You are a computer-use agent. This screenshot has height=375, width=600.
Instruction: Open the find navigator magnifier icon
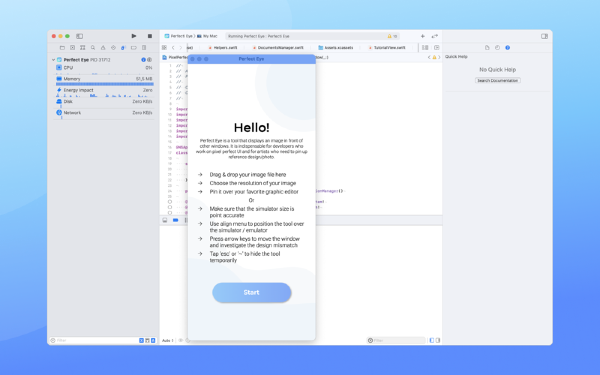click(93, 48)
